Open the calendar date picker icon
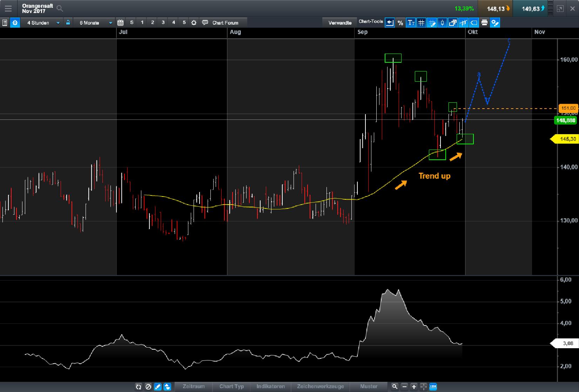 click(121, 22)
